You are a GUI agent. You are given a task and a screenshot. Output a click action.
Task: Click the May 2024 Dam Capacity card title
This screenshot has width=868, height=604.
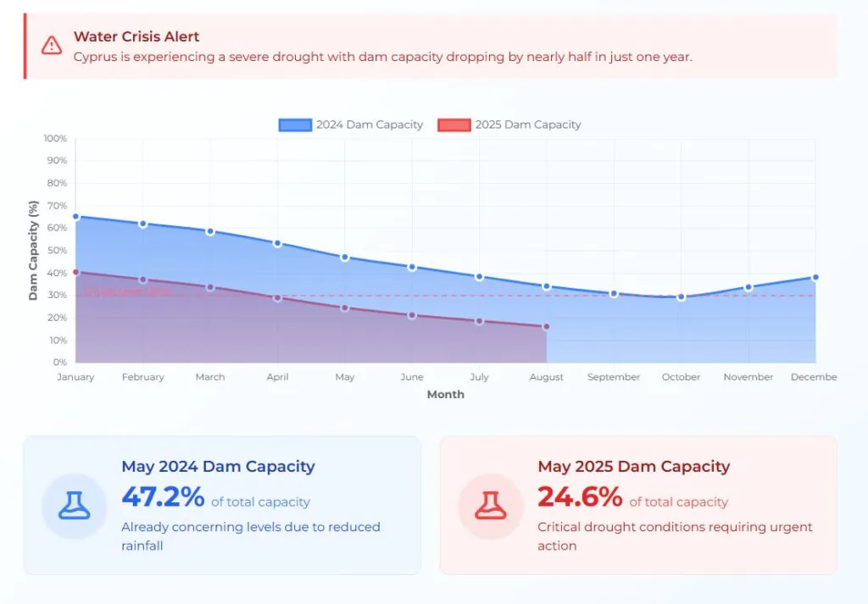pyautogui.click(x=218, y=466)
